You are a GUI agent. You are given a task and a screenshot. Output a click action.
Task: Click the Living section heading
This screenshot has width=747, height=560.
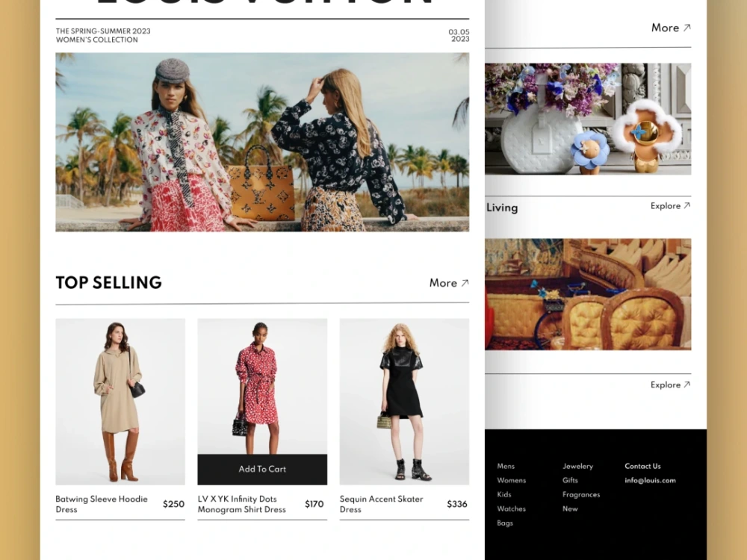tap(502, 208)
